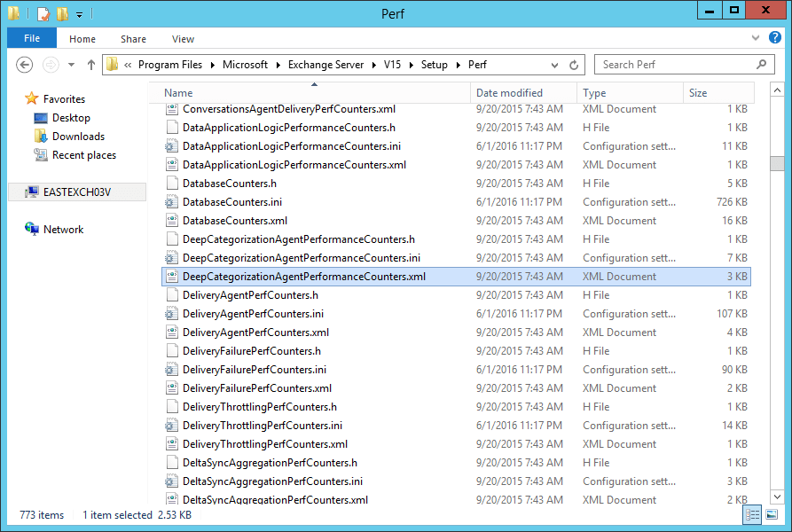Select DeltaSyncAggregationPerfCounters.ini file icon
The width and height of the screenshot is (792, 532).
(x=172, y=481)
